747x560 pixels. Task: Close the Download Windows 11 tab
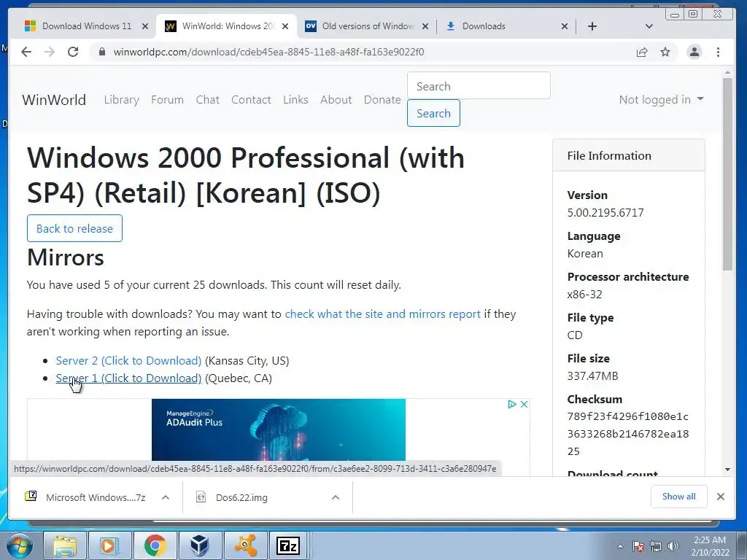[x=145, y=26]
